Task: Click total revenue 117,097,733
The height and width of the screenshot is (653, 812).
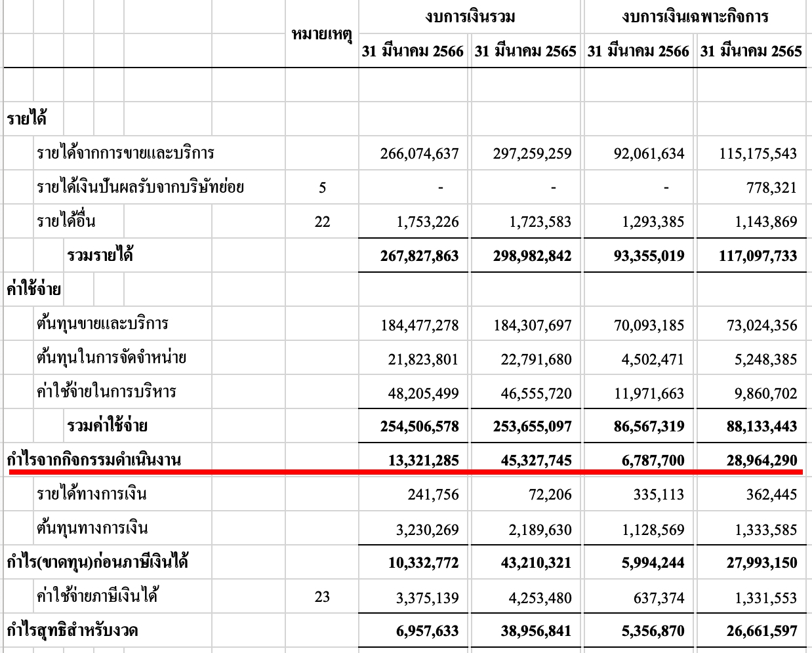Action: point(758,256)
